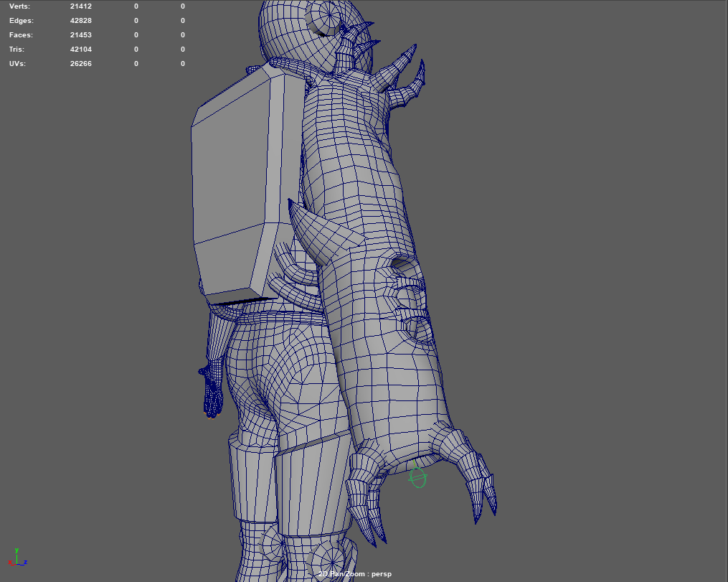Click the Verts label in the HUD
The height and width of the screenshot is (582, 728).
tap(19, 6)
